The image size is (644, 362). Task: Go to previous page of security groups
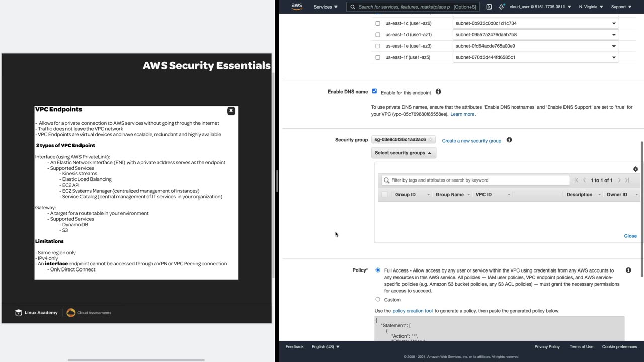(x=584, y=180)
